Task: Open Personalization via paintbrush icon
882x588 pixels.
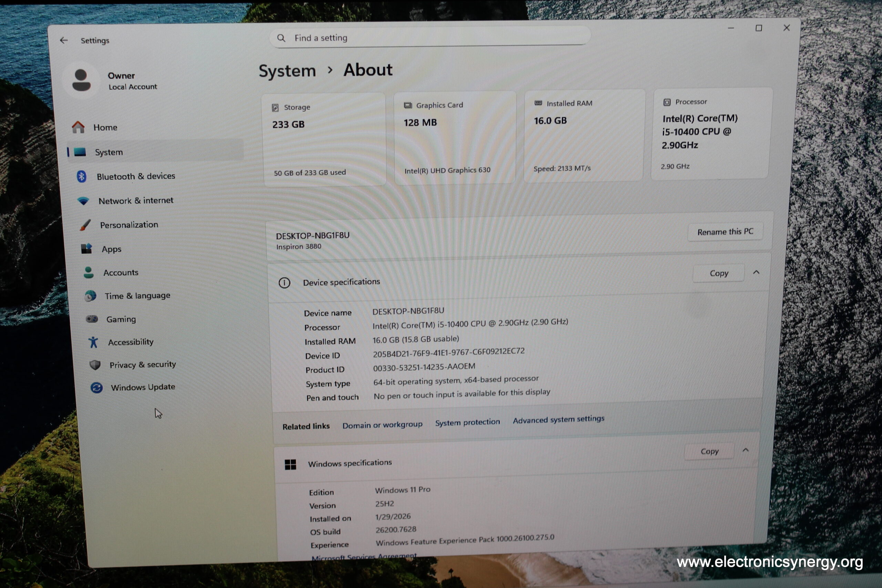Action: pos(85,225)
